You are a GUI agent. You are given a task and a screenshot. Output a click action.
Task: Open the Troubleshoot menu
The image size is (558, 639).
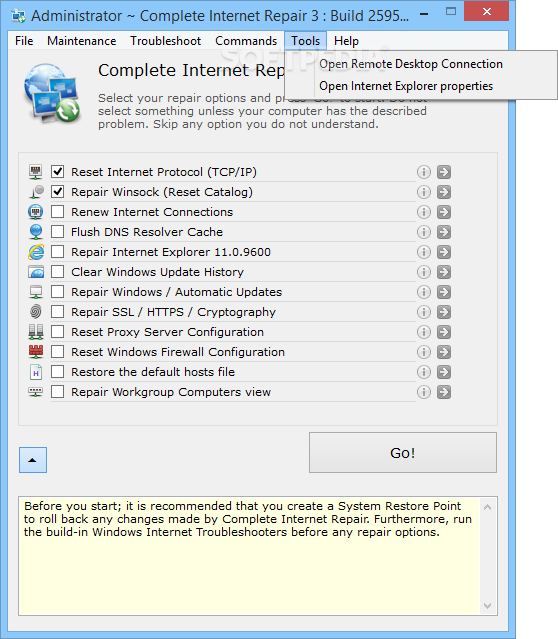(165, 41)
